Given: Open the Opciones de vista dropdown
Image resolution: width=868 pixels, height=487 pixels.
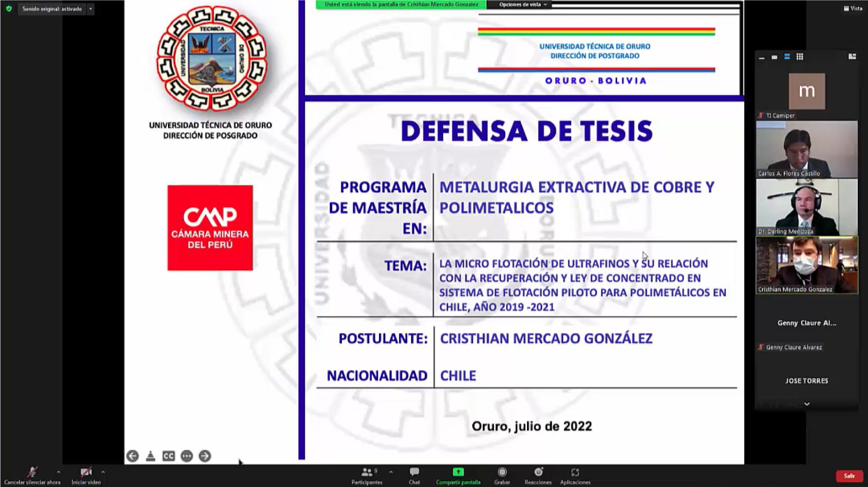Looking at the screenshot, I should (x=523, y=4).
